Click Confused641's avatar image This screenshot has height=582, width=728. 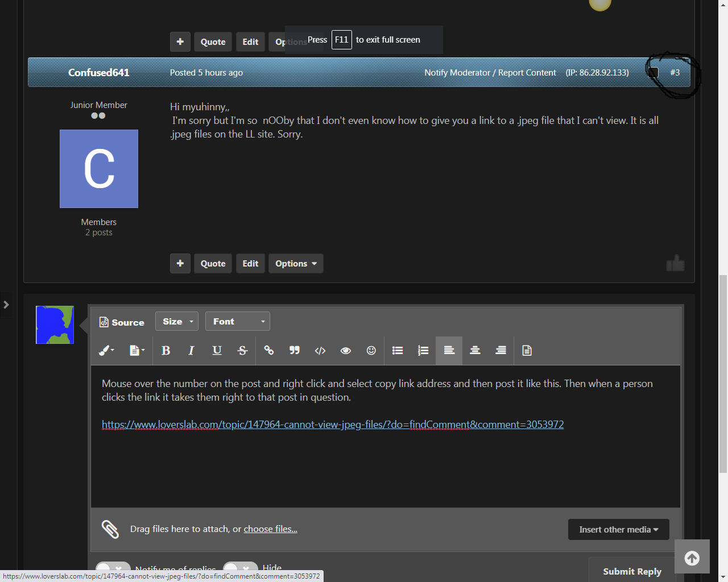point(99,169)
